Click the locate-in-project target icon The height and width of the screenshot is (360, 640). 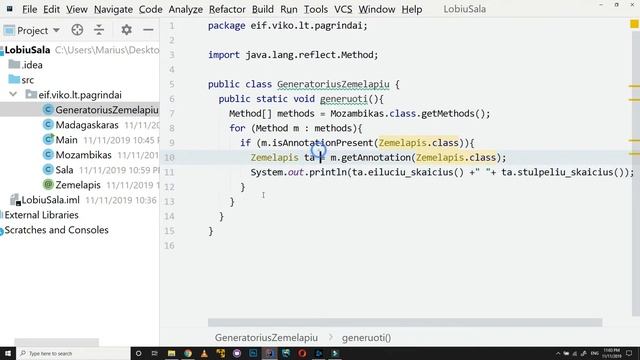tap(77, 30)
